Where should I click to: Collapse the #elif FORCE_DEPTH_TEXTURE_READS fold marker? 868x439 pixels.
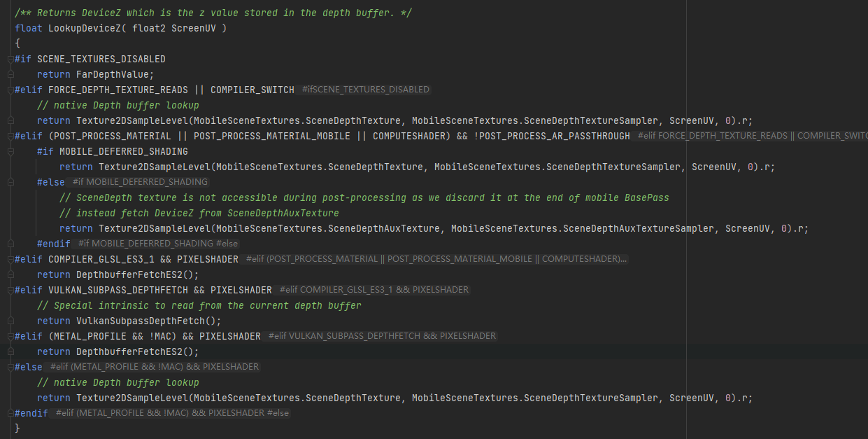point(9,90)
